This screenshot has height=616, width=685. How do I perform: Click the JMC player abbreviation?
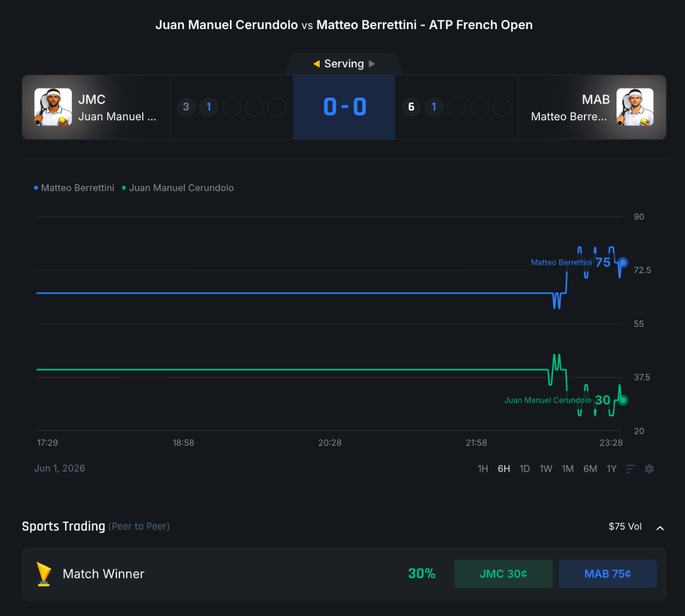point(92,99)
